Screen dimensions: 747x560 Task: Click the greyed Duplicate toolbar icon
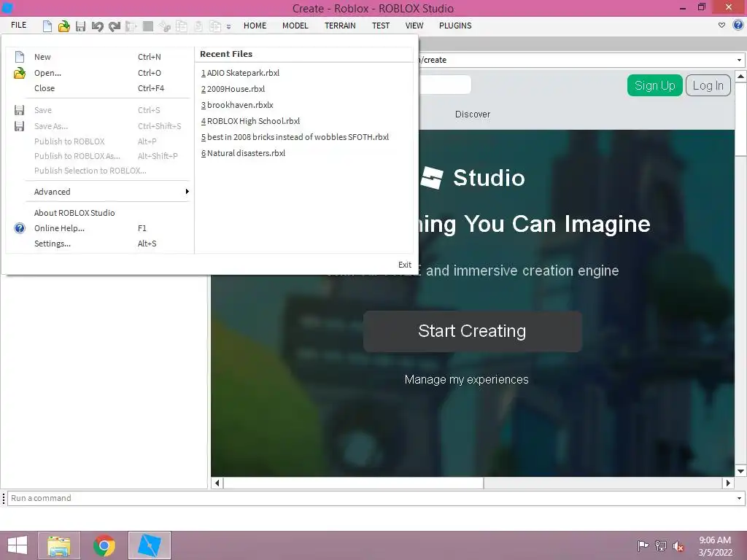tap(215, 26)
